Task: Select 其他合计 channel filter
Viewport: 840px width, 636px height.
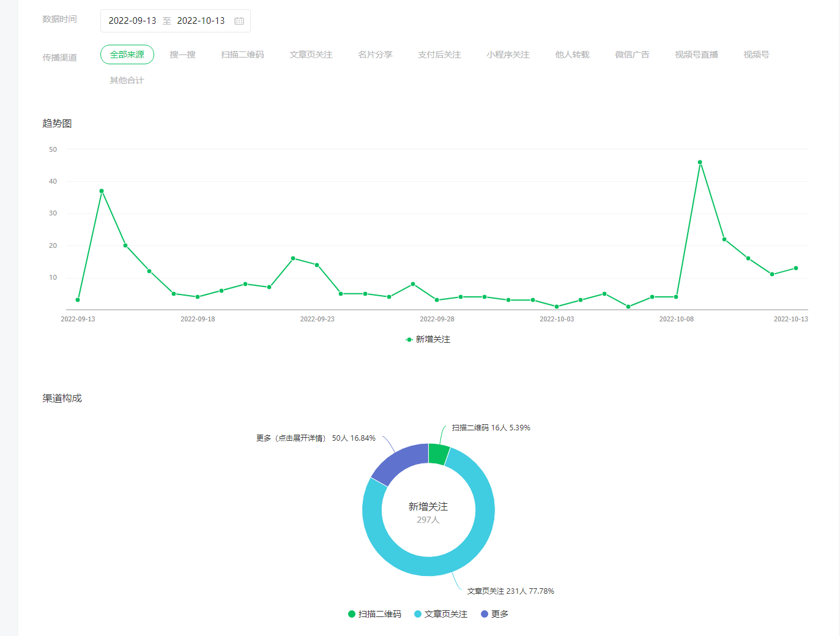Action: 127,80
